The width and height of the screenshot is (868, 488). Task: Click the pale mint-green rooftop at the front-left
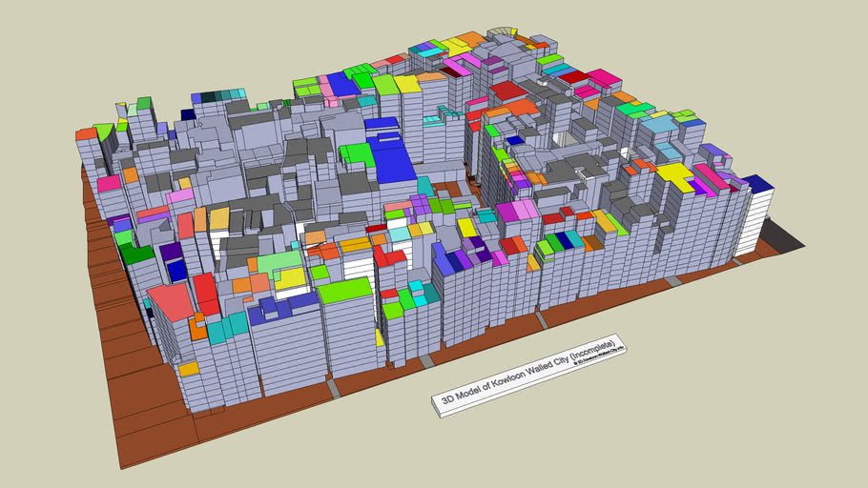pyautogui.click(x=279, y=261)
